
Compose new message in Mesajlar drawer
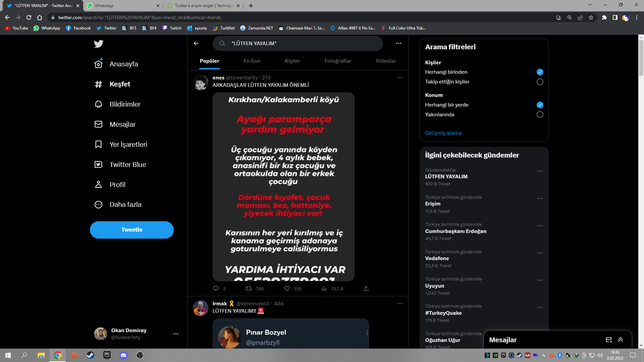[609, 340]
